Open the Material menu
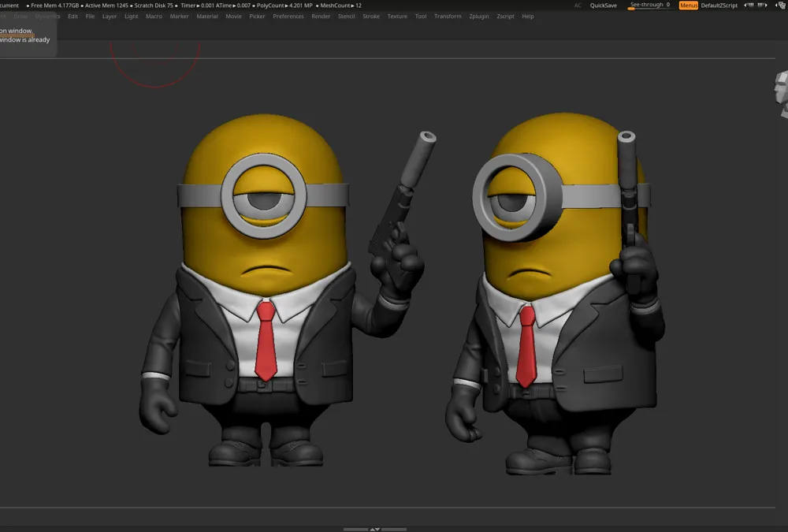This screenshot has width=788, height=532. tap(207, 16)
